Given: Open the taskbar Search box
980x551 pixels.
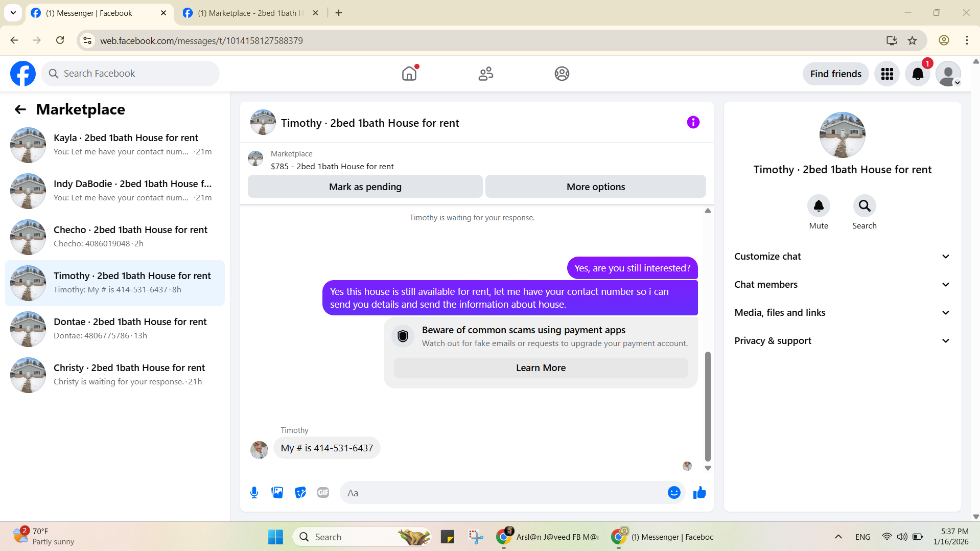Looking at the screenshot, I should pyautogui.click(x=362, y=537).
